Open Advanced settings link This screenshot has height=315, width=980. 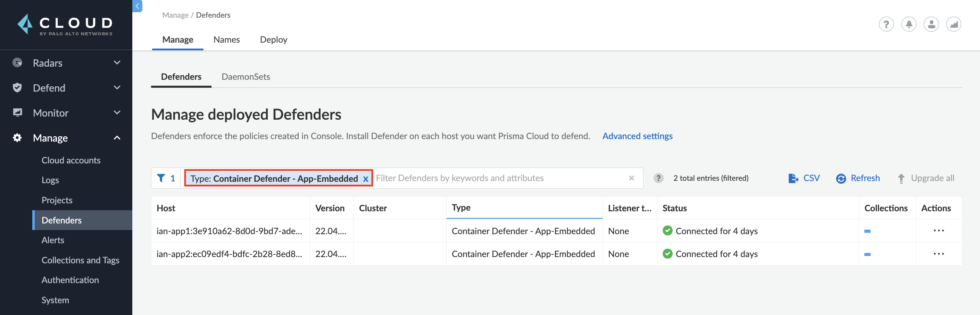point(637,136)
